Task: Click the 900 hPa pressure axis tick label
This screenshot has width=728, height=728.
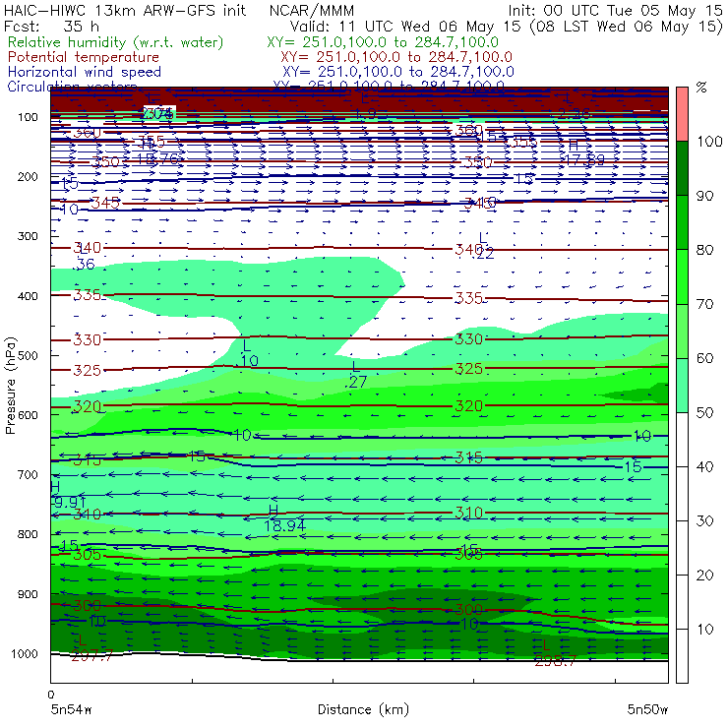Action: [28, 594]
